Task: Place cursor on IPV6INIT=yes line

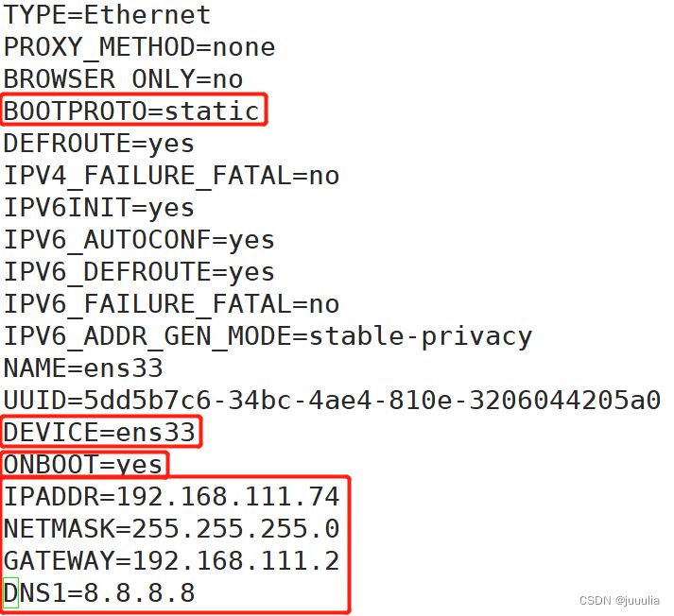Action: click(99, 209)
